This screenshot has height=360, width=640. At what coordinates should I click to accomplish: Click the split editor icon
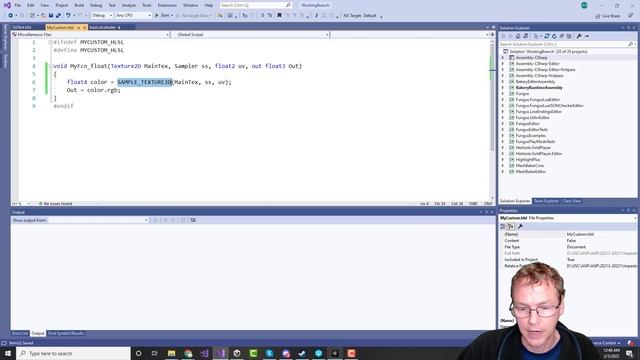pos(492,35)
